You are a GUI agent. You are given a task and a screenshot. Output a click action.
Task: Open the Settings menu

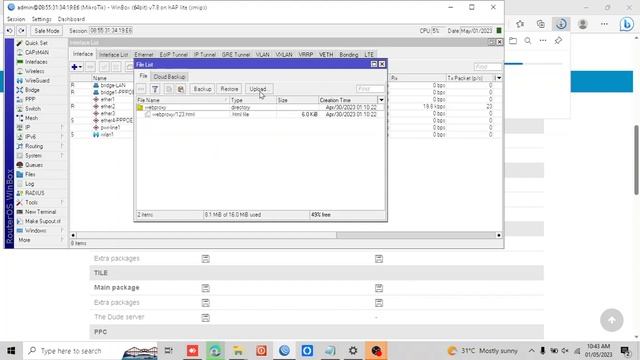[x=41, y=19]
